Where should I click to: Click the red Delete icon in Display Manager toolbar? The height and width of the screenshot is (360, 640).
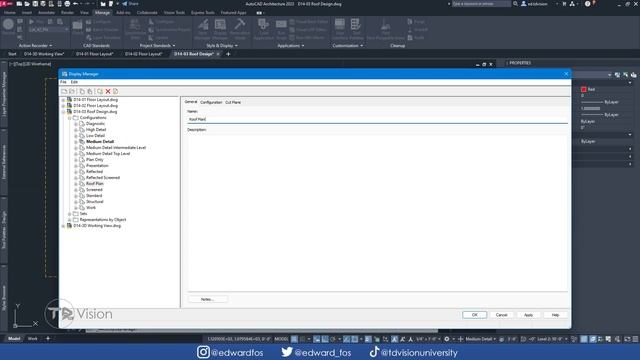(108, 91)
